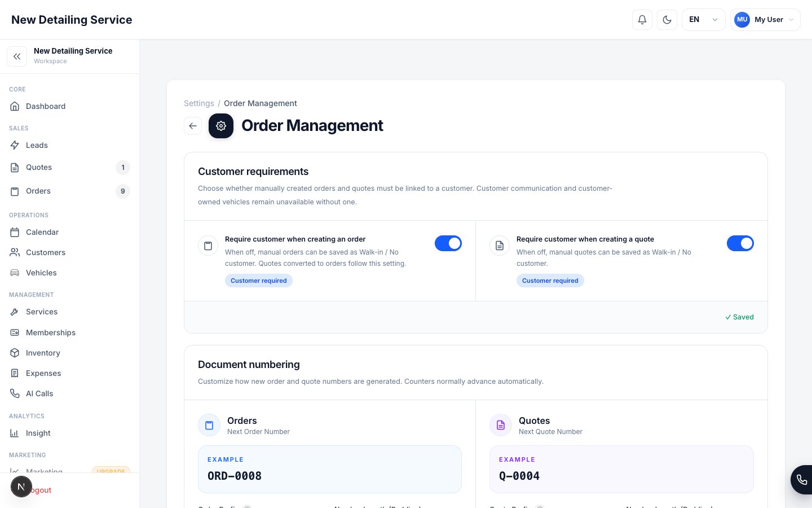The image size is (812, 508).
Task: Open the phone call widget
Action: tap(802, 480)
